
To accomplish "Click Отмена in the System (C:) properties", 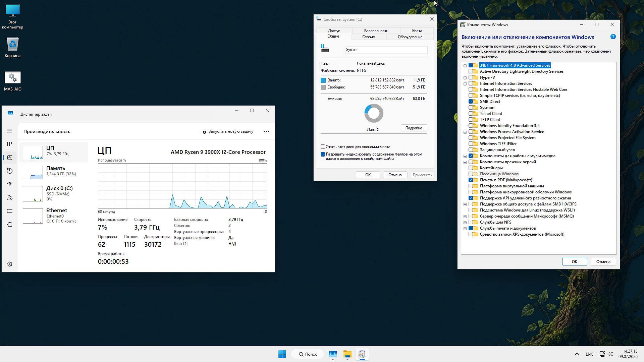I will pyautogui.click(x=395, y=175).
